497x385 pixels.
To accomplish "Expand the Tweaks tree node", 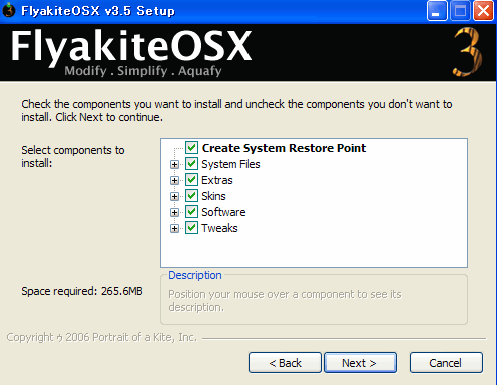I will 174,228.
